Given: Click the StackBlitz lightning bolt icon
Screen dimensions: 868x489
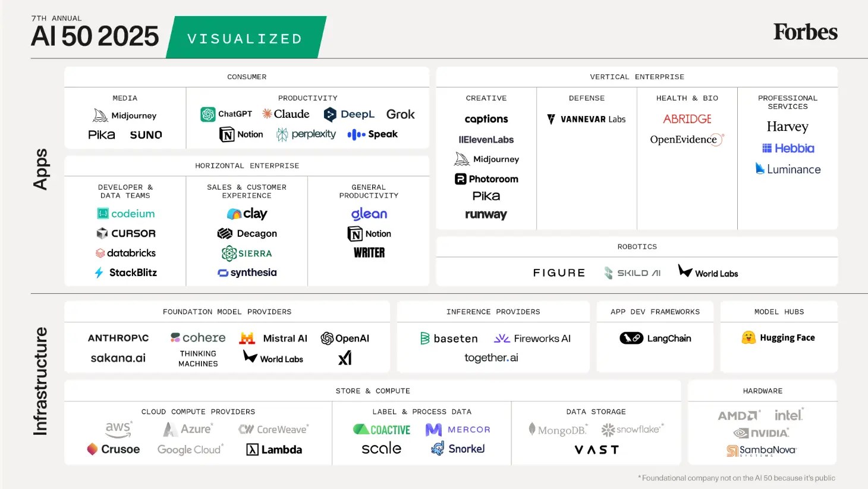Looking at the screenshot, I should click(99, 272).
